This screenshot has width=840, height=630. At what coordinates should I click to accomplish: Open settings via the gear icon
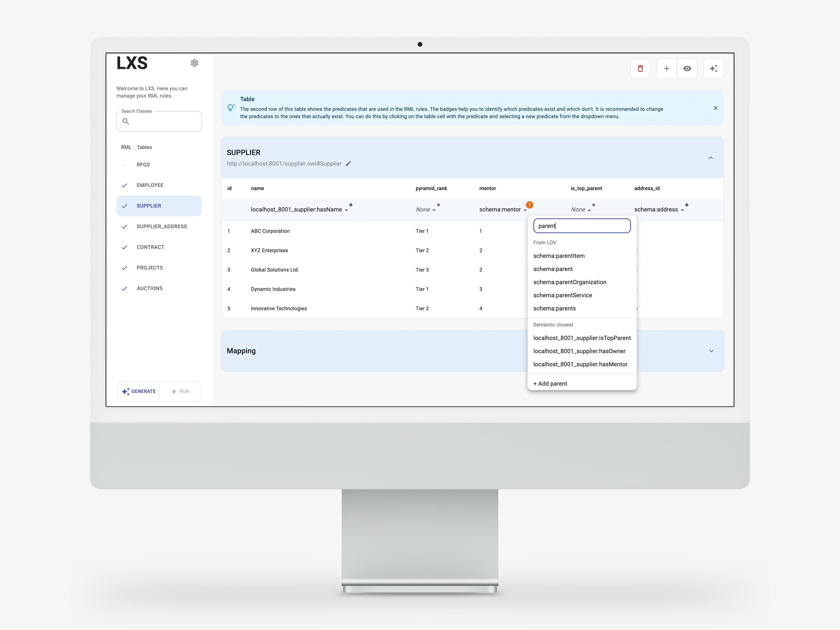(194, 63)
